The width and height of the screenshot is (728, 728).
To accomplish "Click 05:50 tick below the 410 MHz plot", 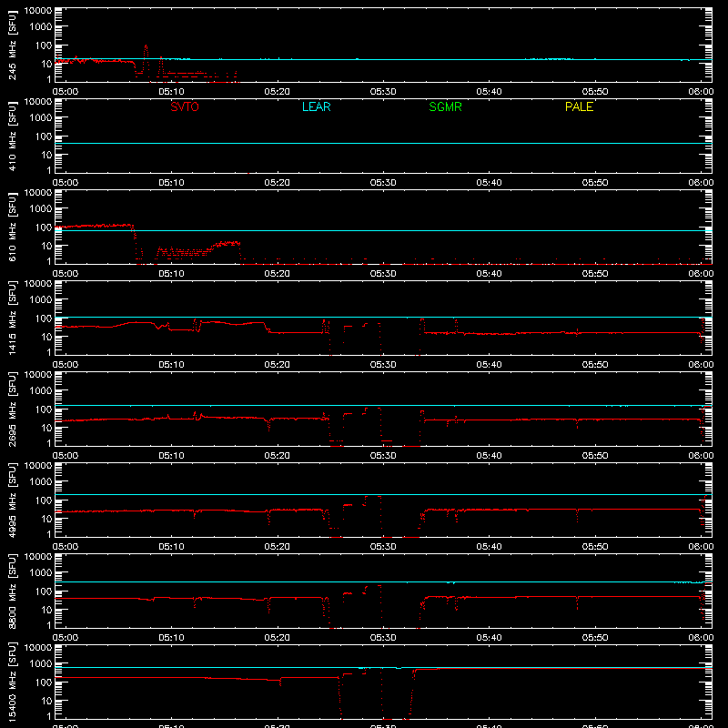I will tap(595, 183).
